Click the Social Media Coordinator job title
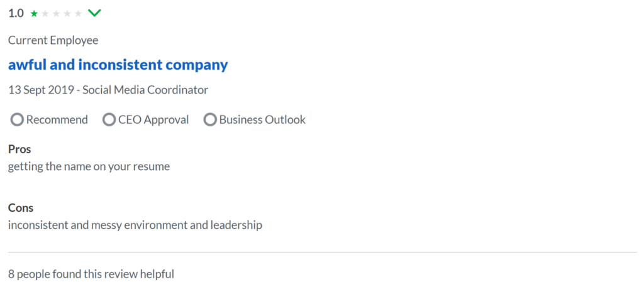644x282 pixels. tap(145, 90)
